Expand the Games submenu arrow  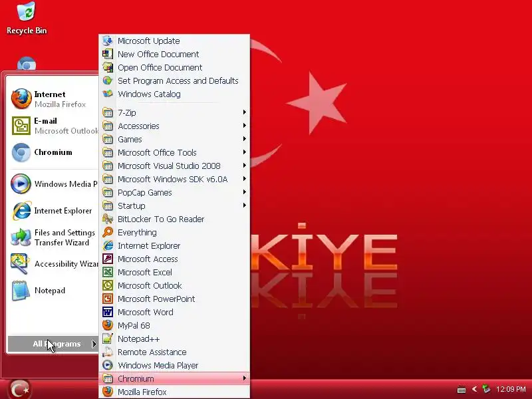[244, 139]
